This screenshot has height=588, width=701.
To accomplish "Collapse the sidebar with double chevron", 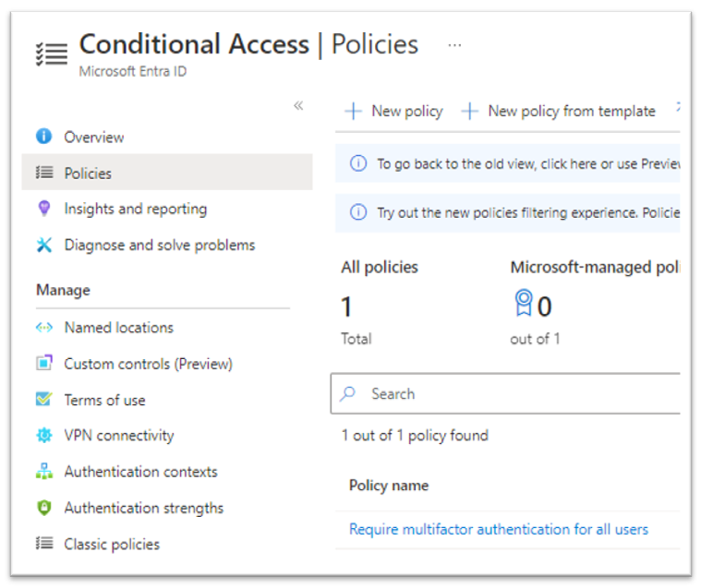I will (298, 105).
